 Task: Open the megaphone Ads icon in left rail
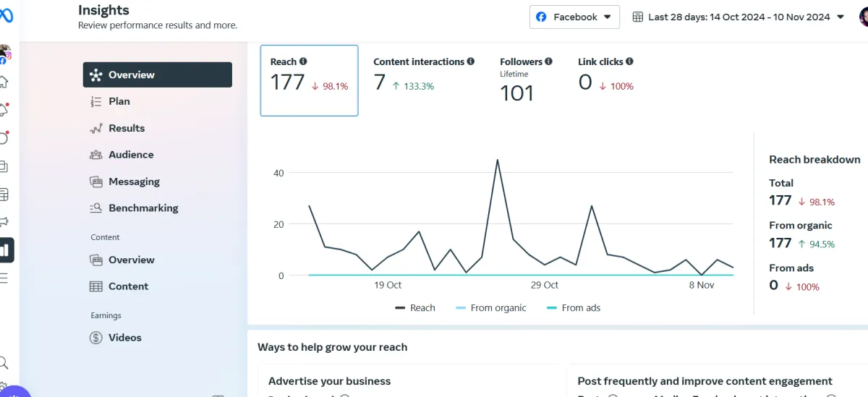(4, 222)
